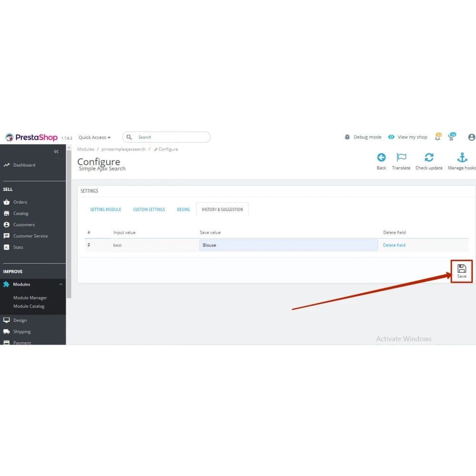Screen dimensions: 476x476
Task: Click the Customers person icon
Action: tap(6, 225)
